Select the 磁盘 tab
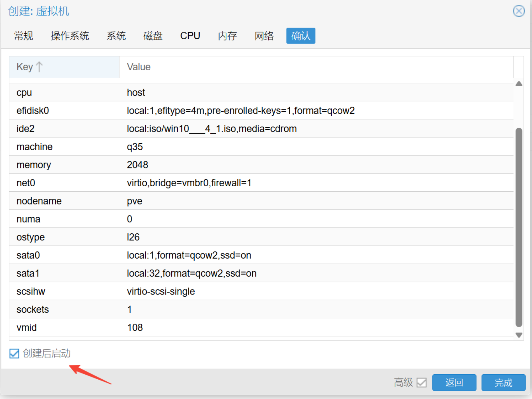The image size is (532, 399). tap(153, 36)
